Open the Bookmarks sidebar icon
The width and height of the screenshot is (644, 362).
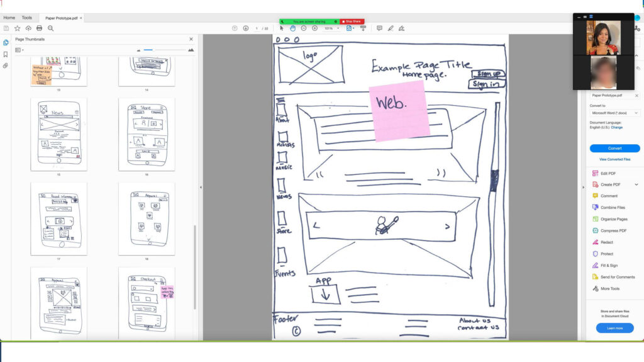6,54
